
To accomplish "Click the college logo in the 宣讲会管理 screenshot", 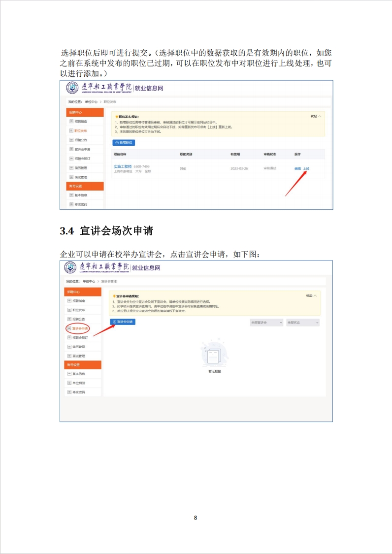I will pyautogui.click(x=70, y=267).
